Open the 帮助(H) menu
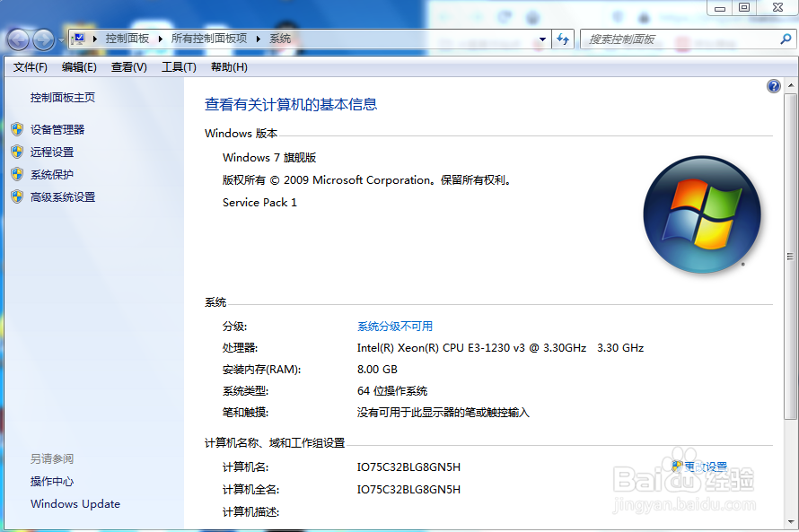The height and width of the screenshot is (532, 799). coord(229,67)
